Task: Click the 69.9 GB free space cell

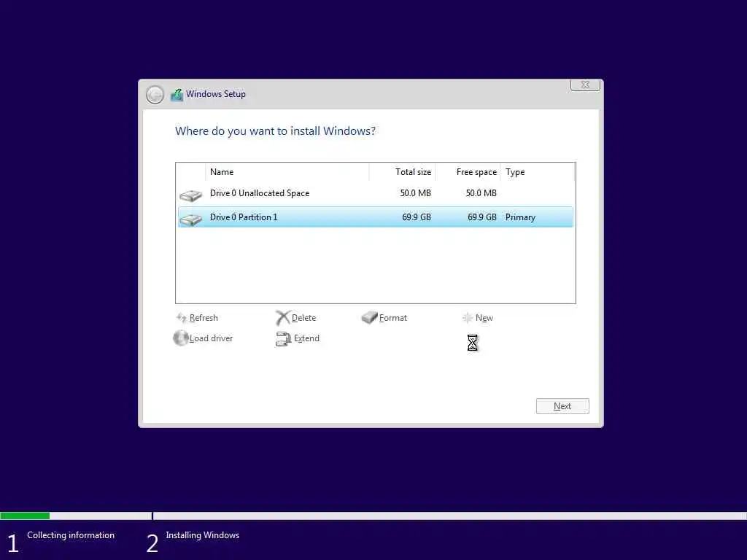Action: click(482, 217)
